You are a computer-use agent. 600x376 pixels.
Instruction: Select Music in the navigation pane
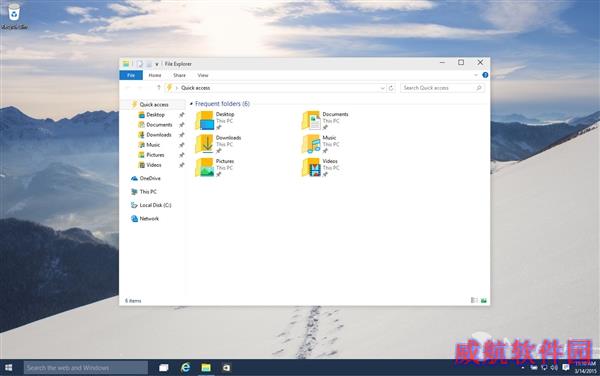click(x=153, y=145)
